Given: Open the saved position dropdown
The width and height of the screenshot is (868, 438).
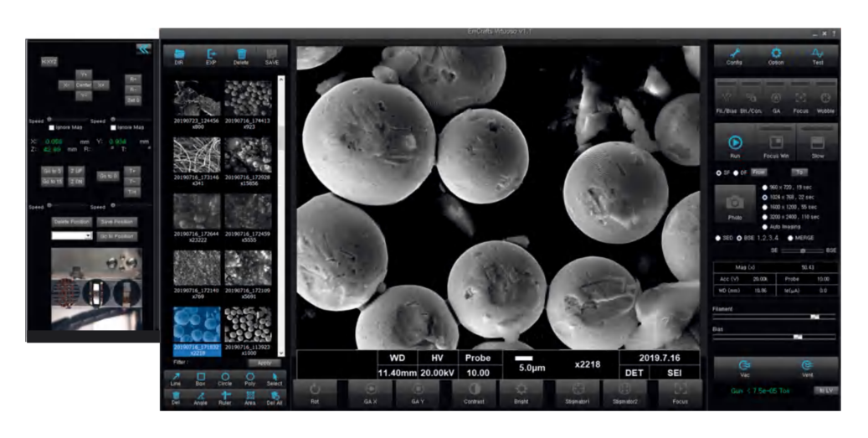Looking at the screenshot, I should [72, 236].
